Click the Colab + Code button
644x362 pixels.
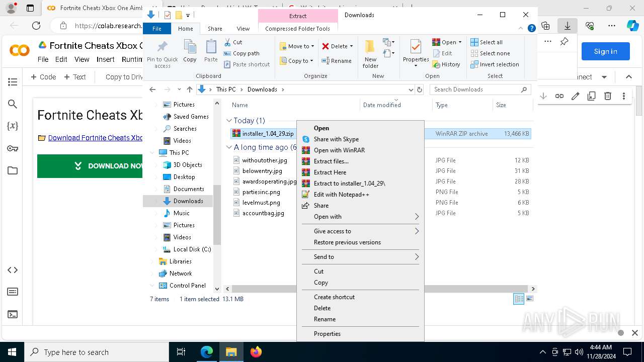coord(43,77)
